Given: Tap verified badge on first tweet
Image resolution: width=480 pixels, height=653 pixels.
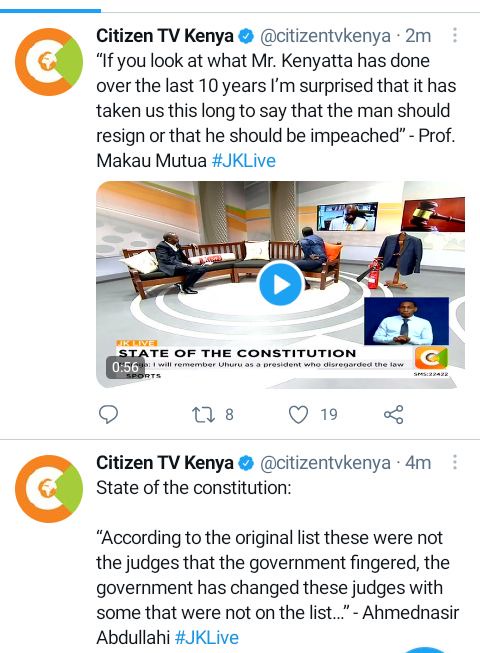Looking at the screenshot, I should [x=246, y=36].
